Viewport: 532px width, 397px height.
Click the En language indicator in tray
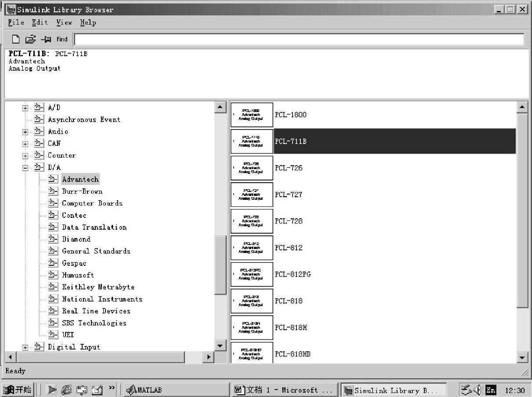491,390
